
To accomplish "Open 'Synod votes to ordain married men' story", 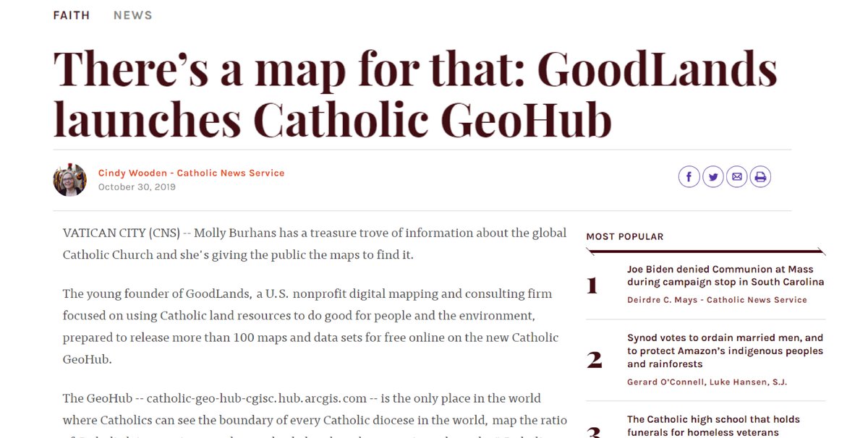I will [x=725, y=351].
